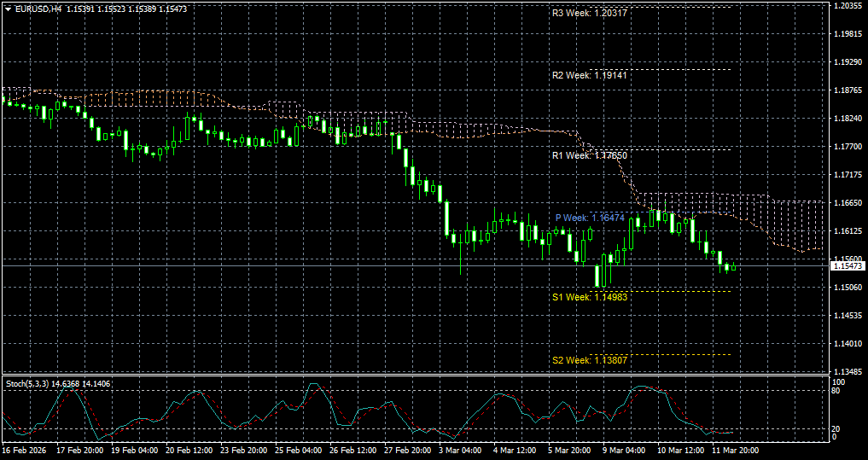The width and height of the screenshot is (868, 460).
Task: Click the 16 Feb 2026 date label
Action: (x=25, y=451)
